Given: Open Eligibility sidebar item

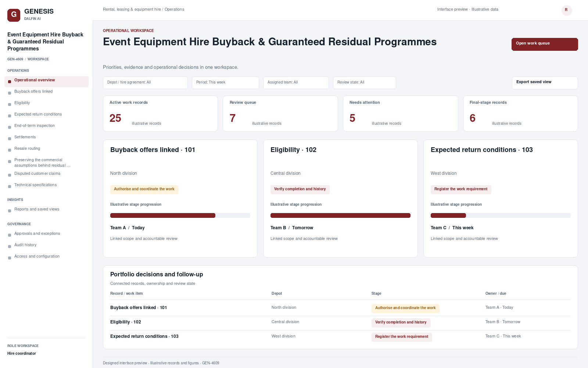Looking at the screenshot, I should click(46, 103).
